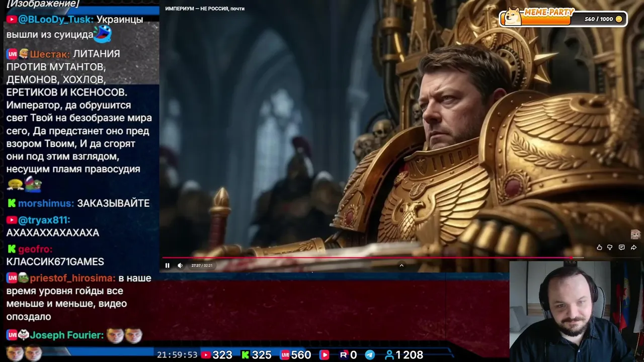Click the message АХАХАХХАХАХАХА
644x362 pixels.
coord(53,233)
